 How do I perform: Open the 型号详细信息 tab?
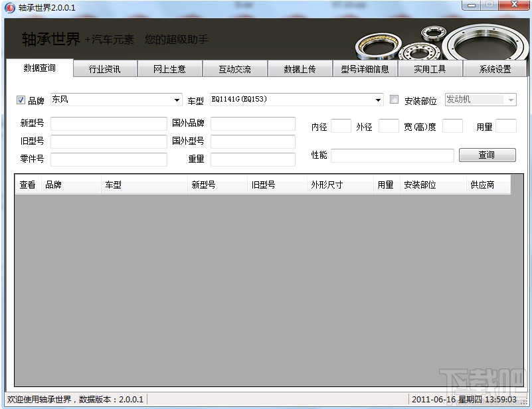[365, 69]
